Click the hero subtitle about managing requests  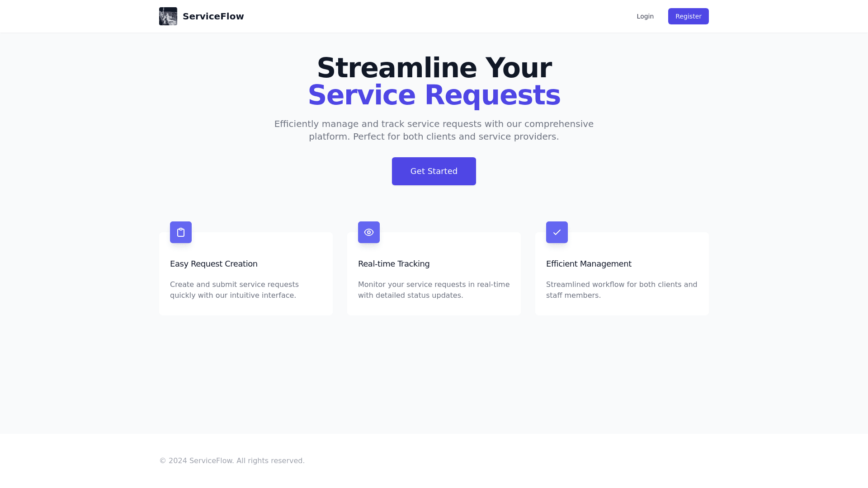point(434,130)
